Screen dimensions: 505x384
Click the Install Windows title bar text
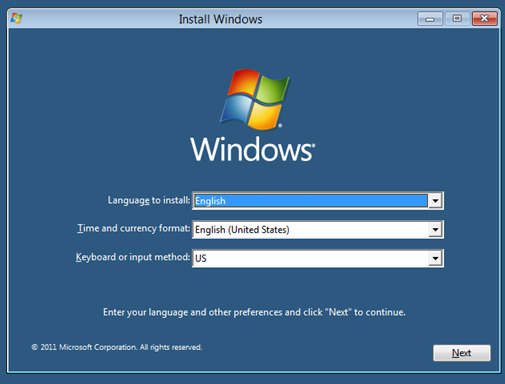220,19
